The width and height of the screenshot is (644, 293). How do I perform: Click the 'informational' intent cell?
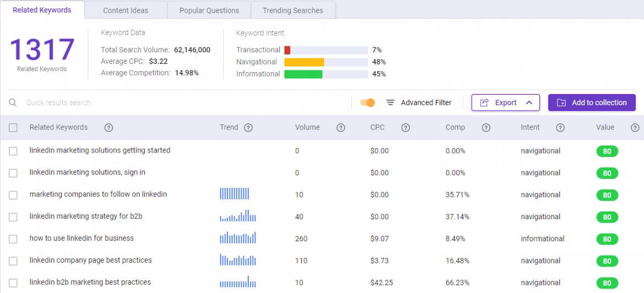coord(543,238)
